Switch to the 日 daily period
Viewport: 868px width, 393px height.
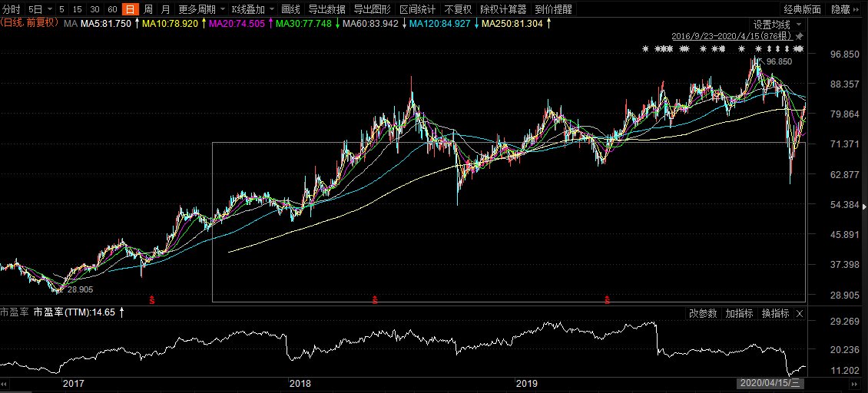[x=129, y=10]
